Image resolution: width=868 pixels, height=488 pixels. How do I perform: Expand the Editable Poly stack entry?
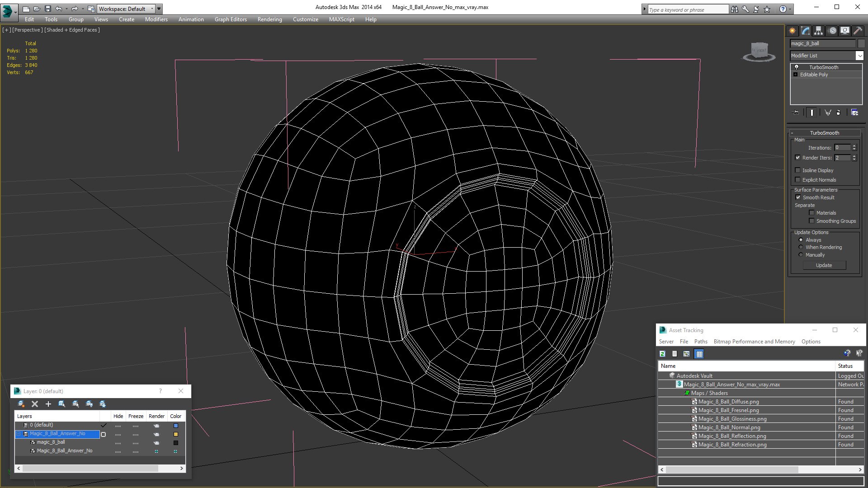[x=796, y=75]
